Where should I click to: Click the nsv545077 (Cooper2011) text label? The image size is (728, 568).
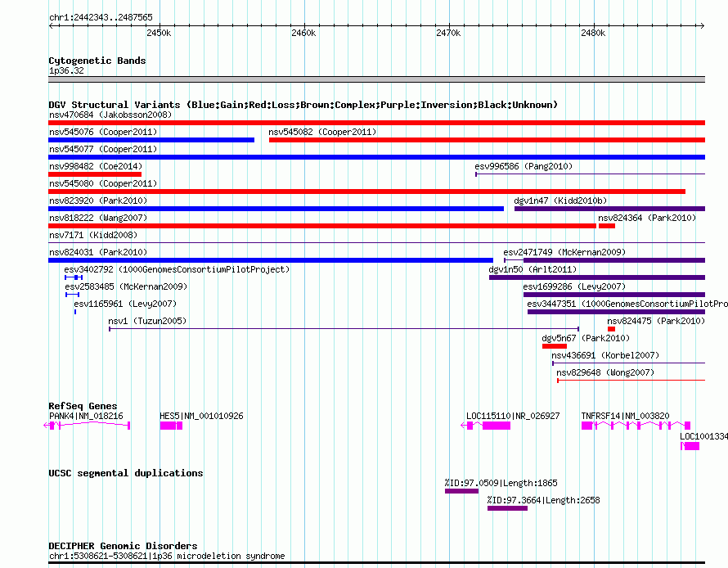103,149
